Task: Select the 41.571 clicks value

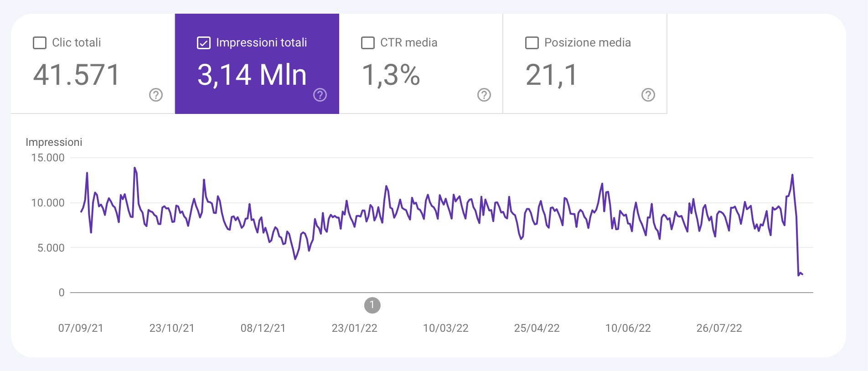Action: (x=77, y=75)
